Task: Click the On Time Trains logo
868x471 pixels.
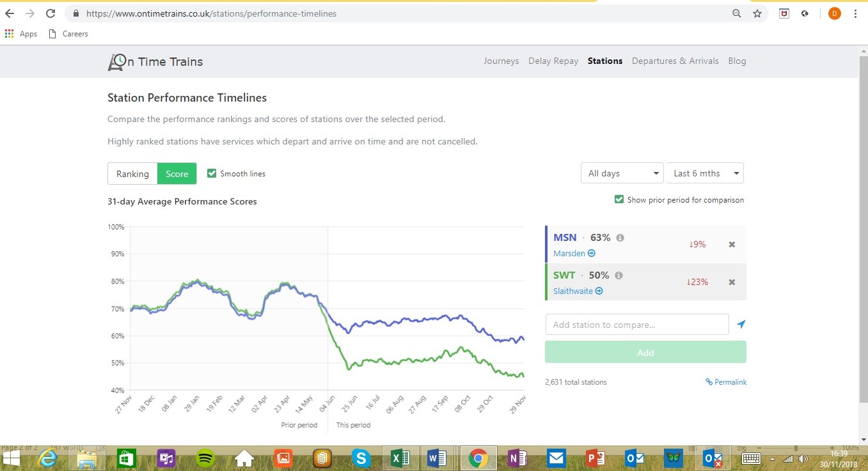Action: 155,61
